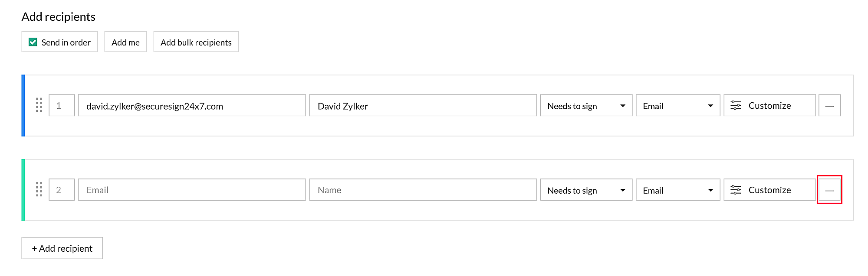Click the David Zylker name field
Viewport: 868px width, 276px height.
(x=423, y=106)
